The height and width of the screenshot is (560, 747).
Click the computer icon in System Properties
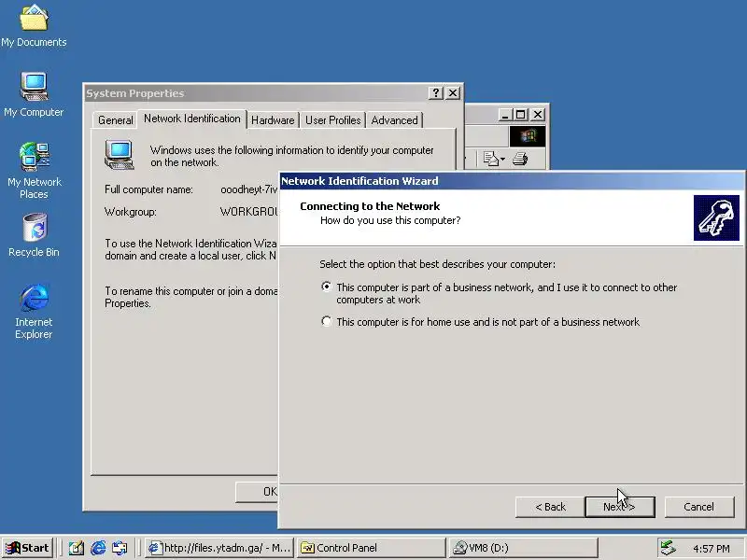(120, 155)
